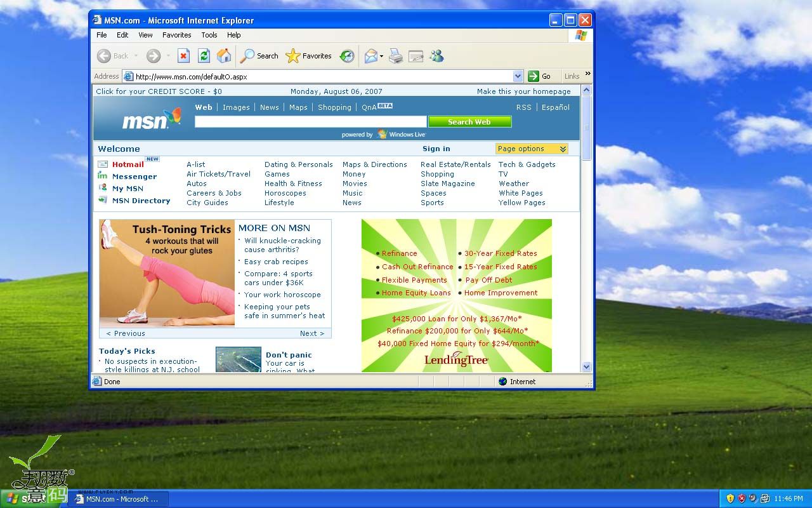812x508 pixels.
Task: Open the Horoscopes link
Action: (285, 193)
